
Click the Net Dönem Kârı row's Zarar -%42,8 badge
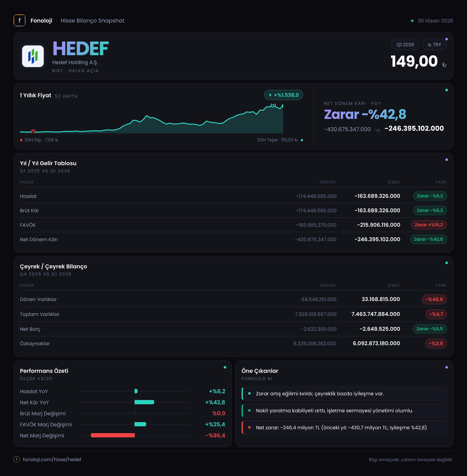pos(428,239)
